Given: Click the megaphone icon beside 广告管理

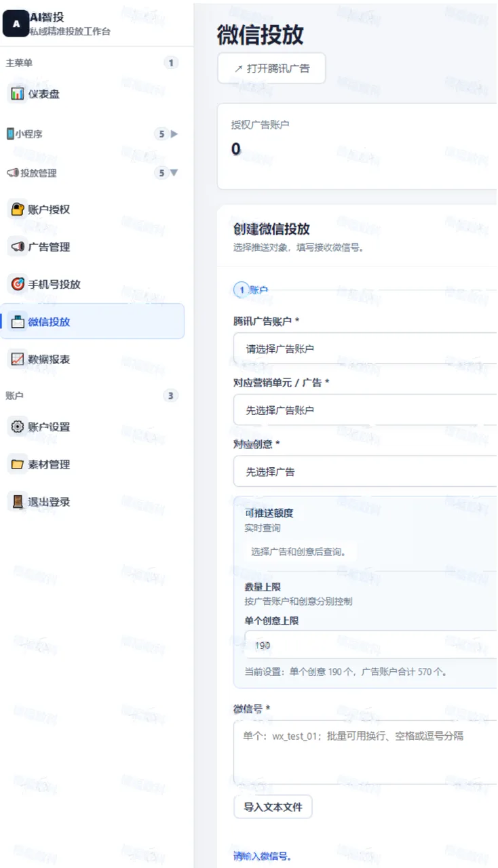Looking at the screenshot, I should (18, 247).
